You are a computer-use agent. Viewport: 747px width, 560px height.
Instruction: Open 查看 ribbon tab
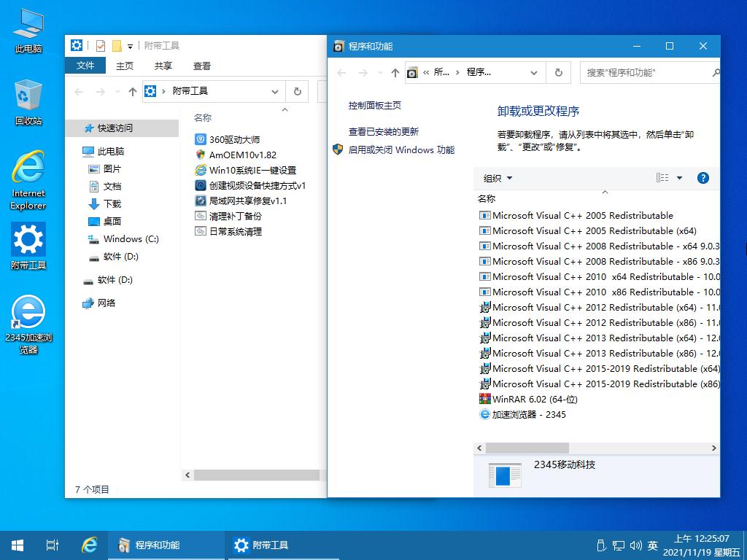[x=202, y=66]
